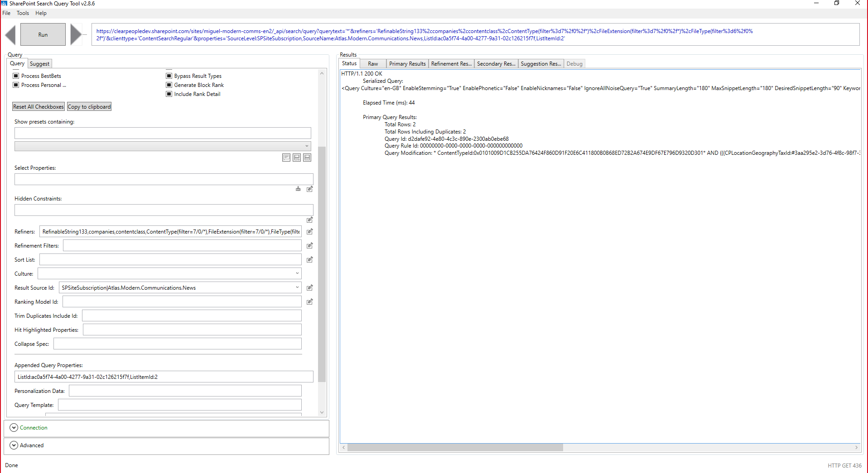The height and width of the screenshot is (473, 868).
Task: Click the 'HTTP/1.1 200 OK' status line
Action: click(362, 73)
